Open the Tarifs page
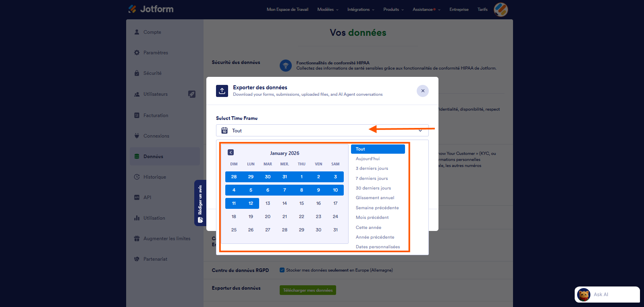The width and height of the screenshot is (644, 307). point(482,9)
